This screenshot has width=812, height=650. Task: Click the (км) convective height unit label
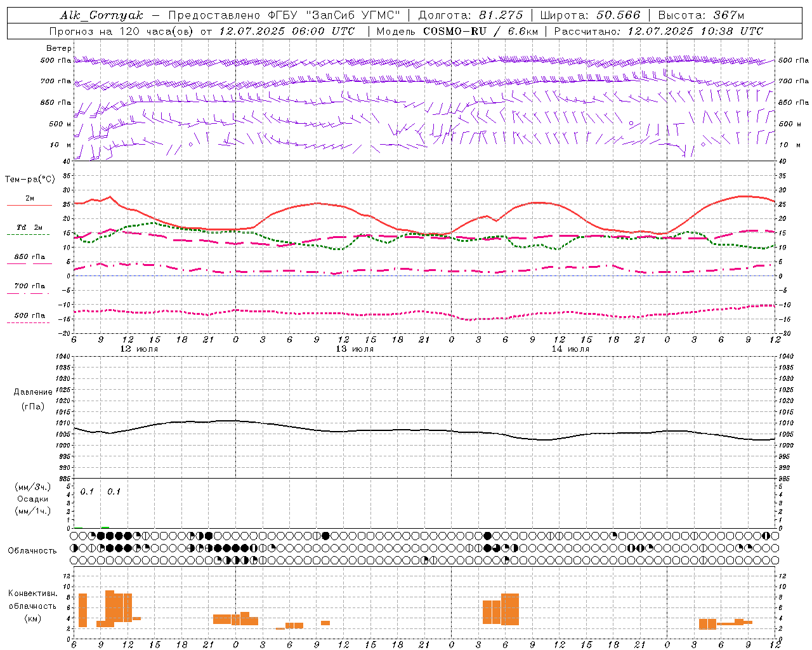point(33,618)
